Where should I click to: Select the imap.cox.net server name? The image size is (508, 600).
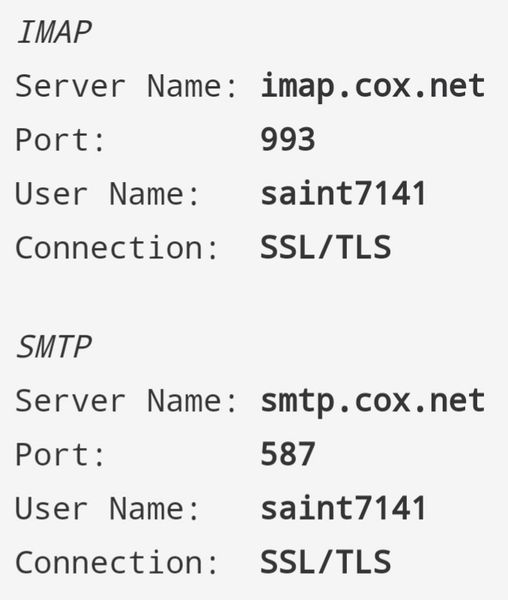click(x=373, y=87)
